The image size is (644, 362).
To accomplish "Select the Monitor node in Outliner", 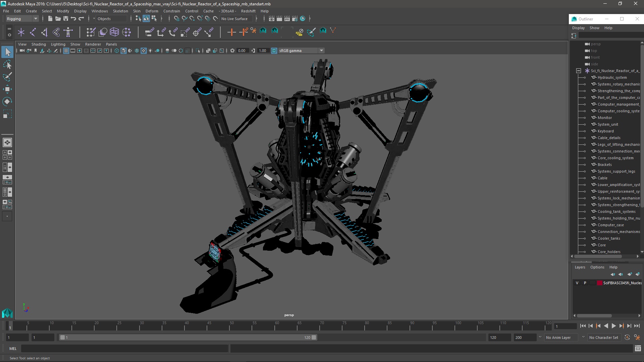I will [604, 118].
